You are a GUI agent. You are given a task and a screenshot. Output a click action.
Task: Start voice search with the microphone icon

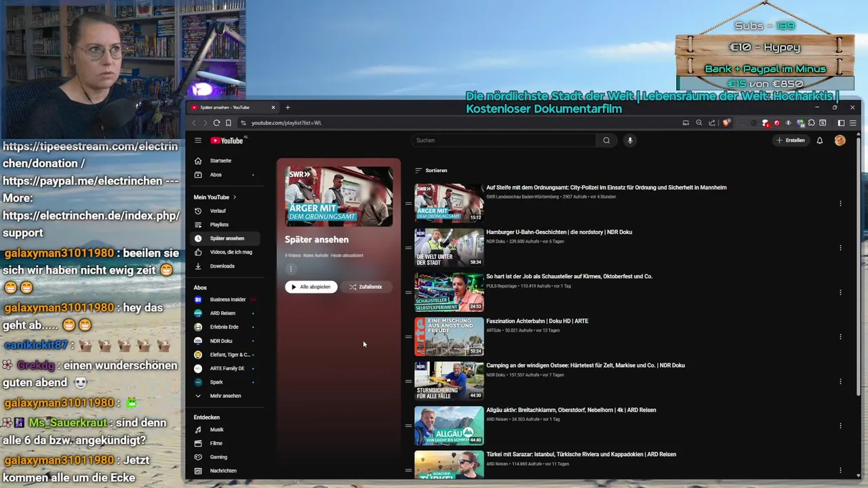(x=630, y=140)
